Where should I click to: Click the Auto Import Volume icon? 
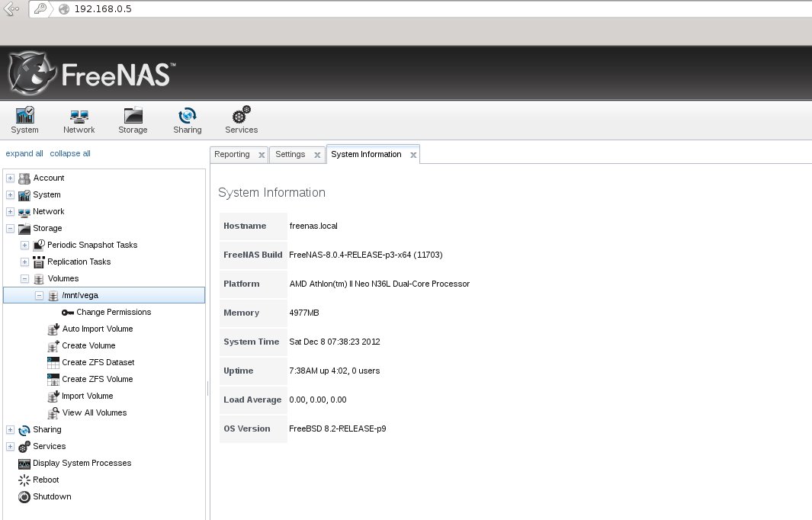pyautogui.click(x=53, y=329)
